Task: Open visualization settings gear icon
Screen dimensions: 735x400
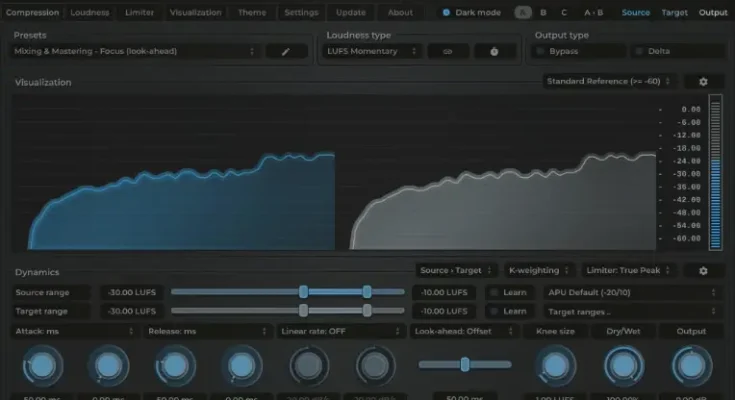Action: tap(703, 82)
